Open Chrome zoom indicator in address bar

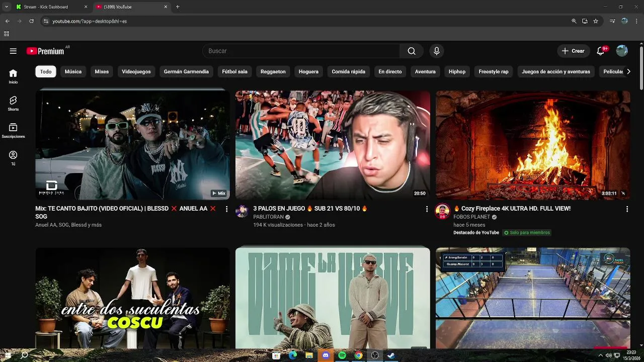click(574, 21)
